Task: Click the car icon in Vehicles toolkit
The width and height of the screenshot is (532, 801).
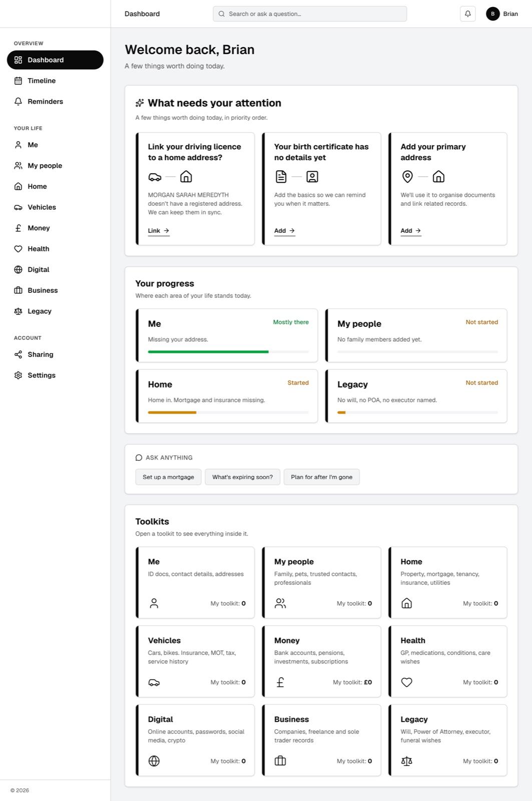Action: click(154, 682)
